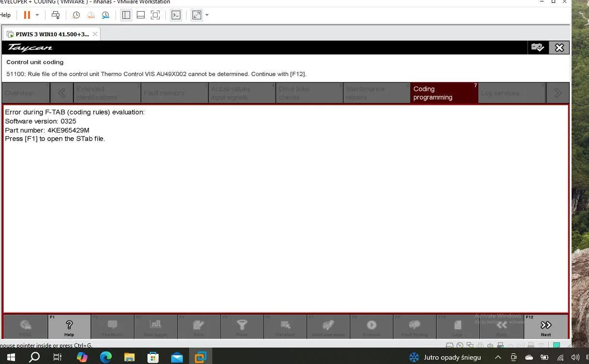Open the Mail app from taskbar
589x364 pixels.
(x=177, y=357)
